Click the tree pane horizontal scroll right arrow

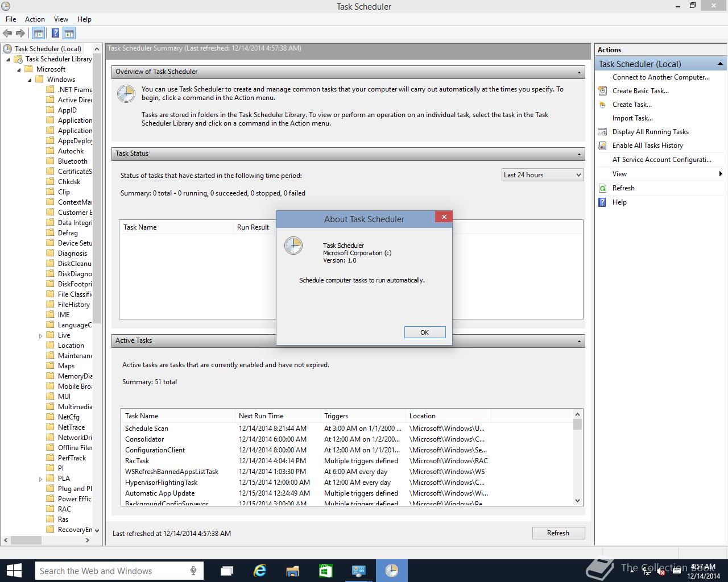point(87,540)
